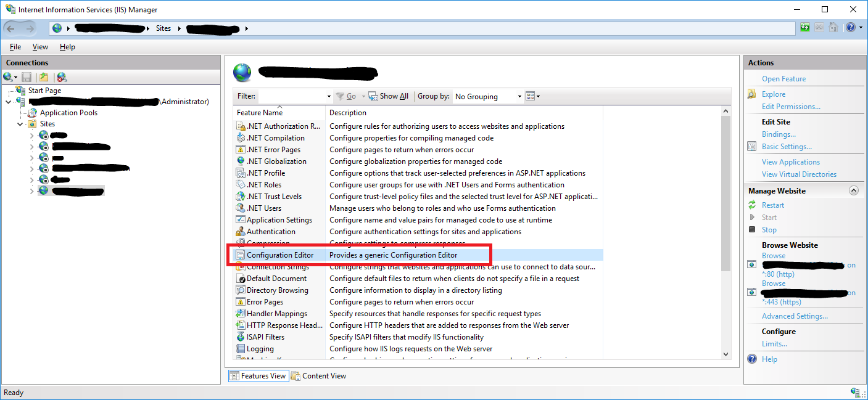Open the Directory Browsing feature icon
868x400 pixels.
[241, 290]
